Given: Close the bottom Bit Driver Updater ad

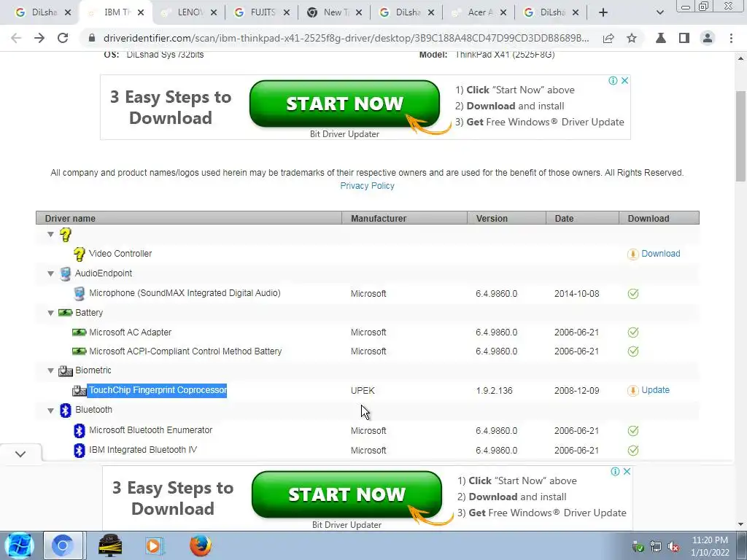Looking at the screenshot, I should click(x=627, y=472).
